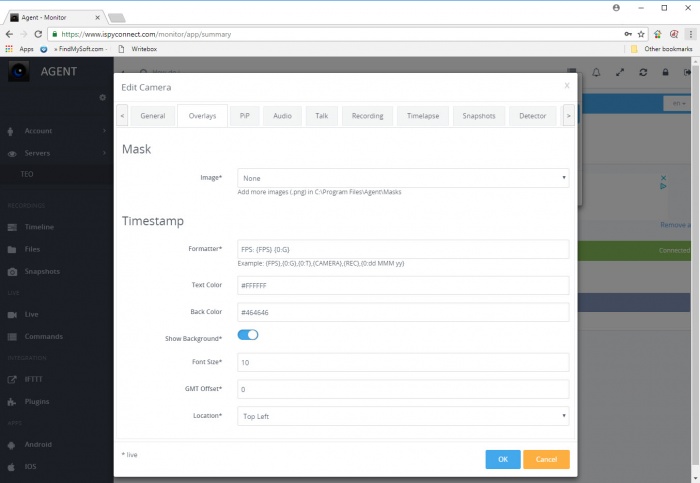Click the Timeline sidebar icon
The width and height of the screenshot is (700, 483).
[x=12, y=227]
